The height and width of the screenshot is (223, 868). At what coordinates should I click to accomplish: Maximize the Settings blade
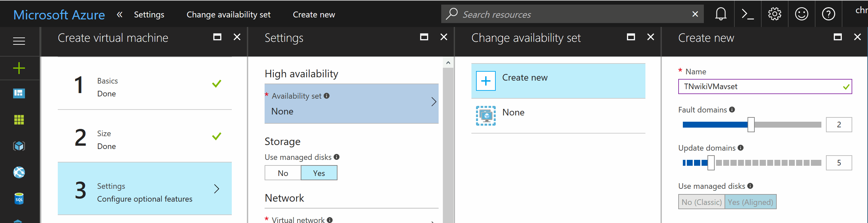(424, 37)
